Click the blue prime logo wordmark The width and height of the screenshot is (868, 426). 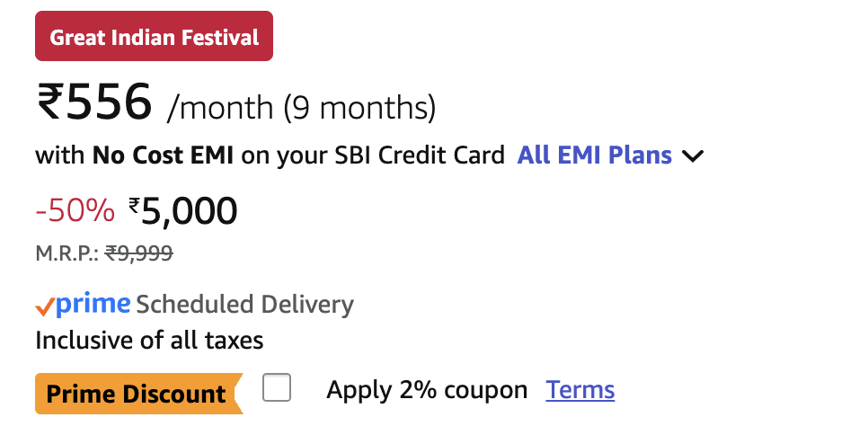(93, 305)
